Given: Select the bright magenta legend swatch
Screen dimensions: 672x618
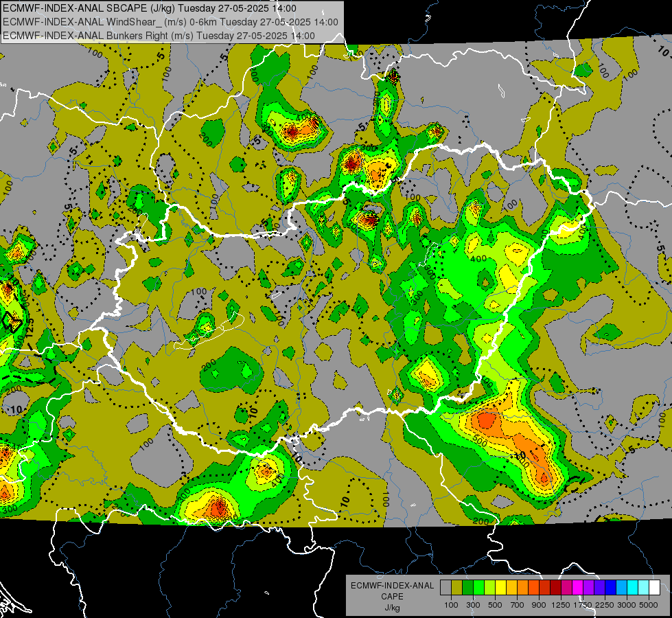Looking at the screenshot, I should (x=578, y=588).
